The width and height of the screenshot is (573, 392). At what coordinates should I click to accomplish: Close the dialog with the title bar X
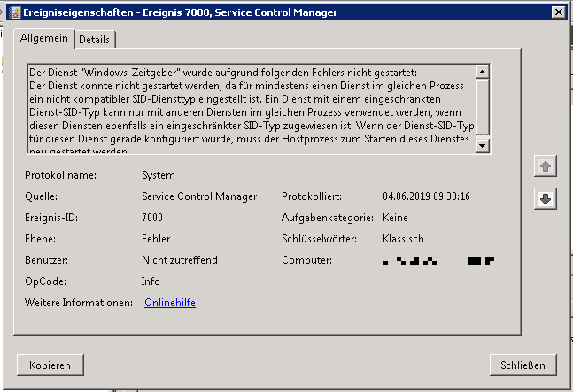point(558,12)
